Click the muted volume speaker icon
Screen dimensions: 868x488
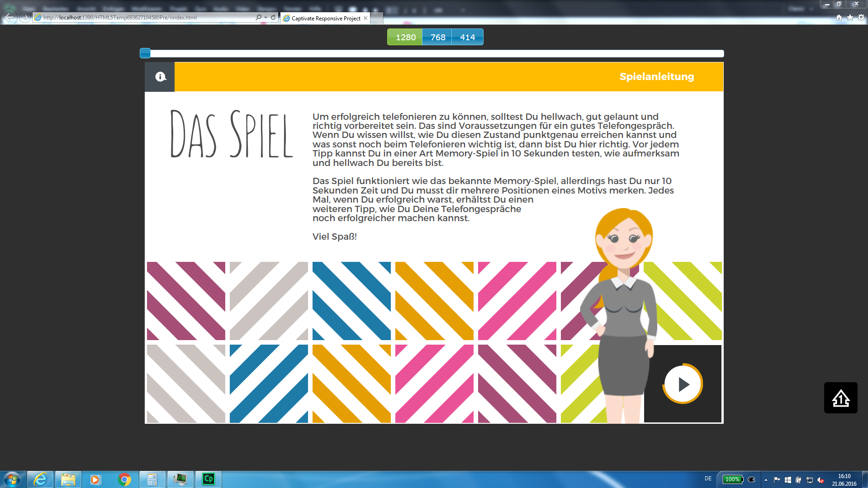(x=821, y=480)
